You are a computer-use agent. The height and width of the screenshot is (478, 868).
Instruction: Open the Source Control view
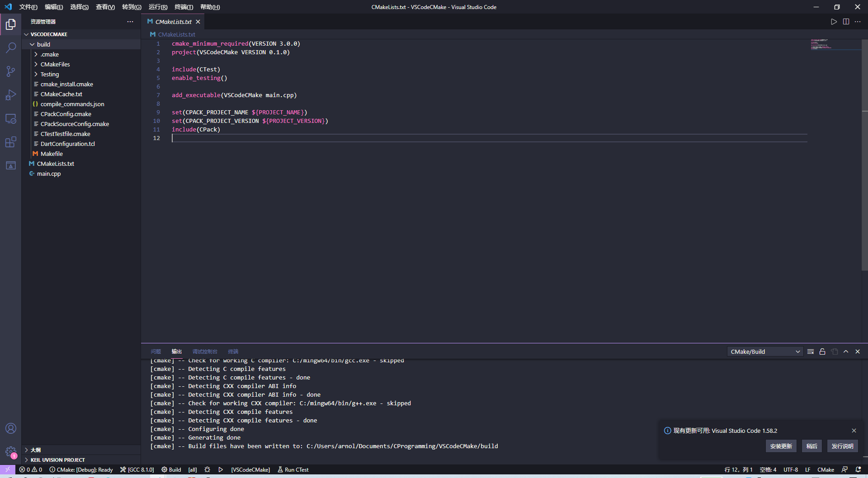[x=11, y=71]
